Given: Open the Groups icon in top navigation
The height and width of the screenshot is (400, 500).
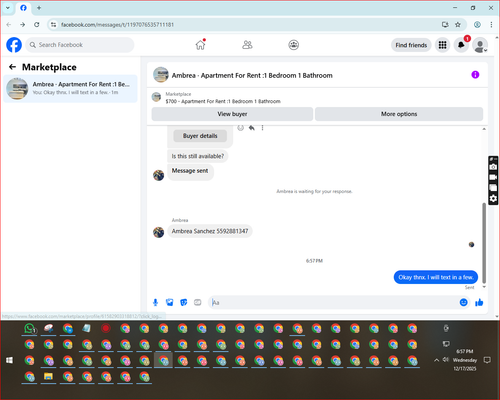Looking at the screenshot, I should [x=293, y=45].
